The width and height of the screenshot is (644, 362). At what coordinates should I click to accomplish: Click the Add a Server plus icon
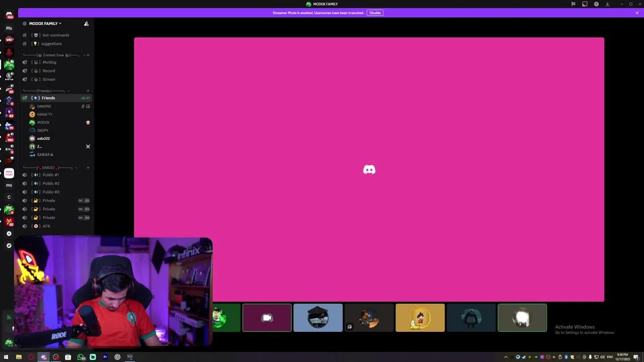pyautogui.click(x=9, y=234)
